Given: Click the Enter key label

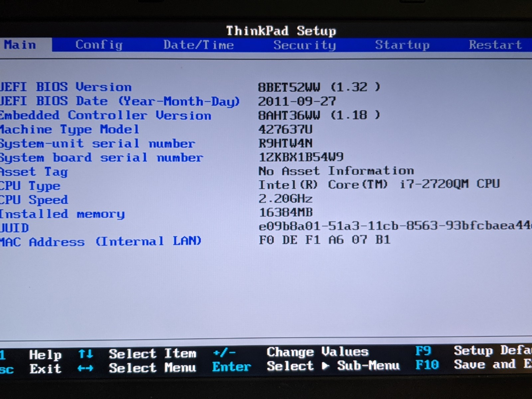Looking at the screenshot, I should [x=231, y=367].
